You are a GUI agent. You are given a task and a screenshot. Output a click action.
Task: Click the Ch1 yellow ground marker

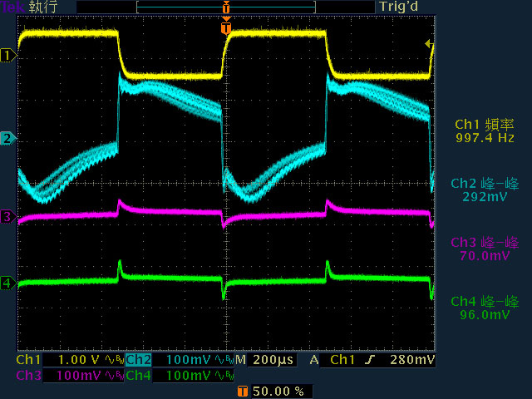pyautogui.click(x=8, y=56)
